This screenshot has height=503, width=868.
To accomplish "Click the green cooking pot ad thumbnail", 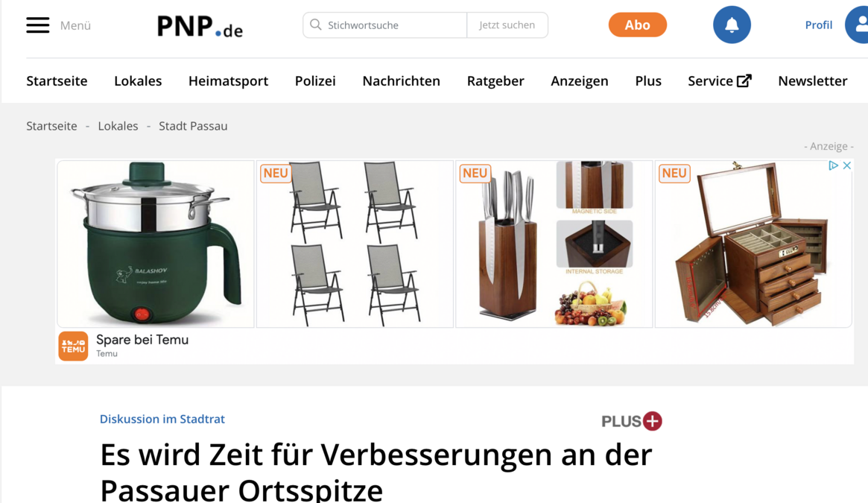I will click(x=156, y=244).
